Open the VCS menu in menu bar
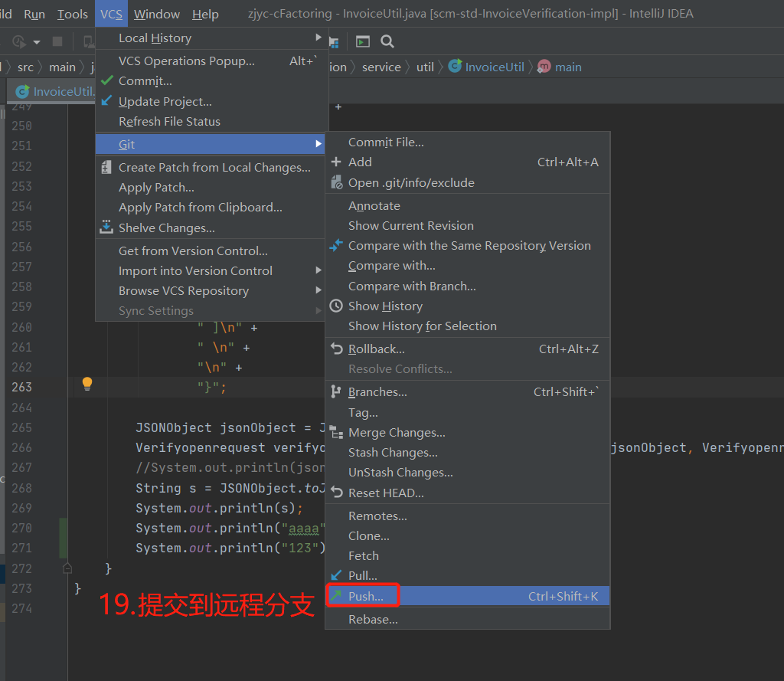Screen dimensions: 784x681 [x=111, y=14]
